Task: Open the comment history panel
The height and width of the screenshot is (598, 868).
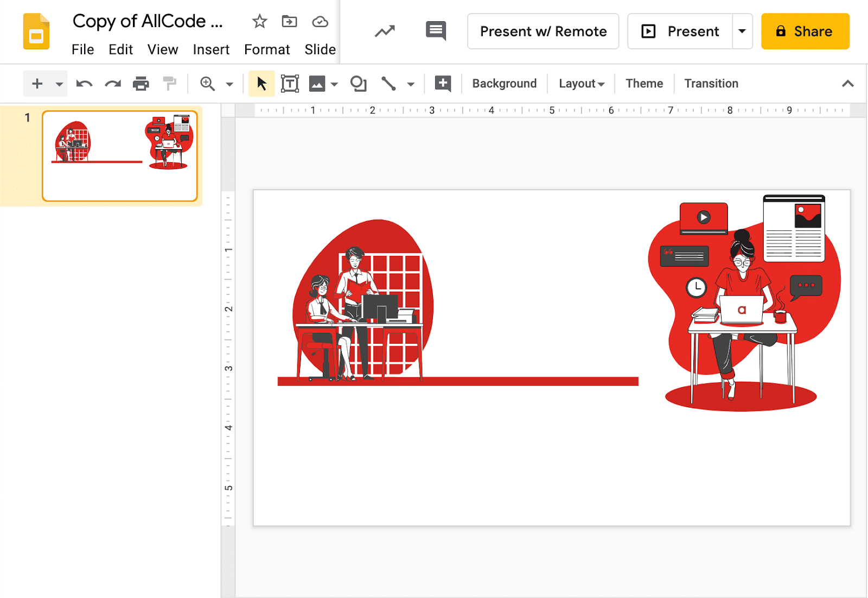Action: click(436, 31)
